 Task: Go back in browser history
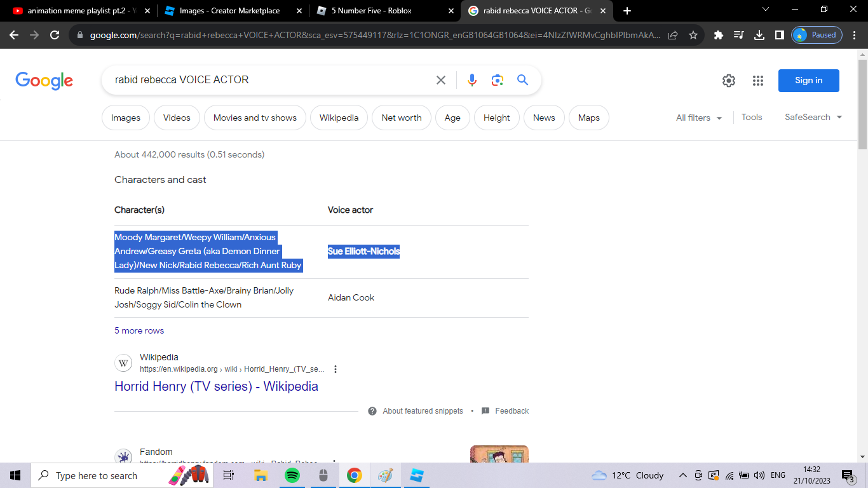pos(14,36)
